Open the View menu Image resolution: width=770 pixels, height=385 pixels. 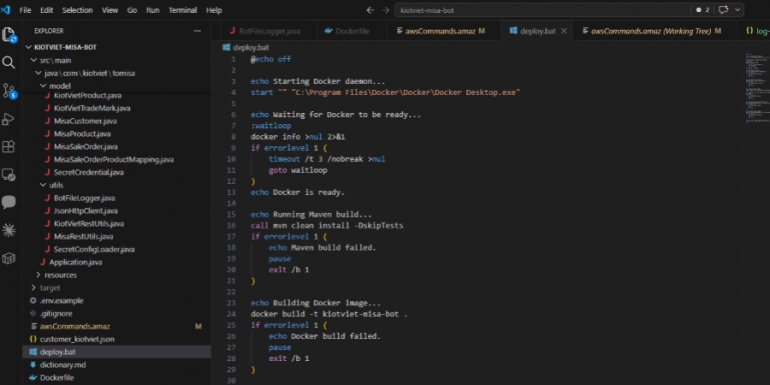click(110, 10)
